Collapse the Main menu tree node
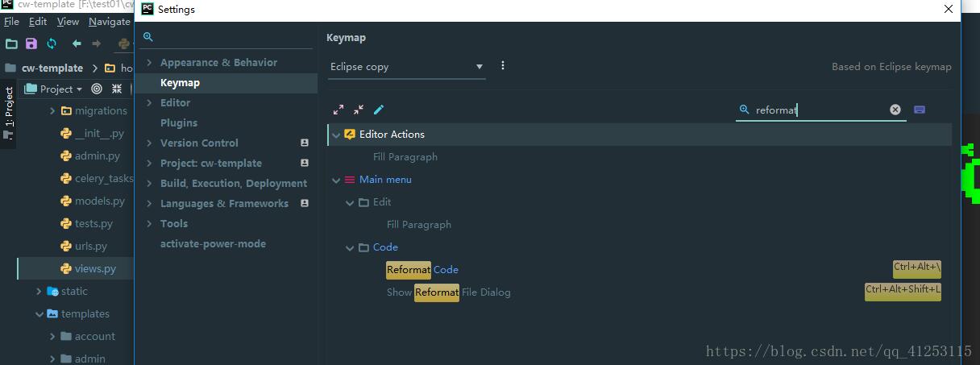980x365 pixels. pos(336,180)
